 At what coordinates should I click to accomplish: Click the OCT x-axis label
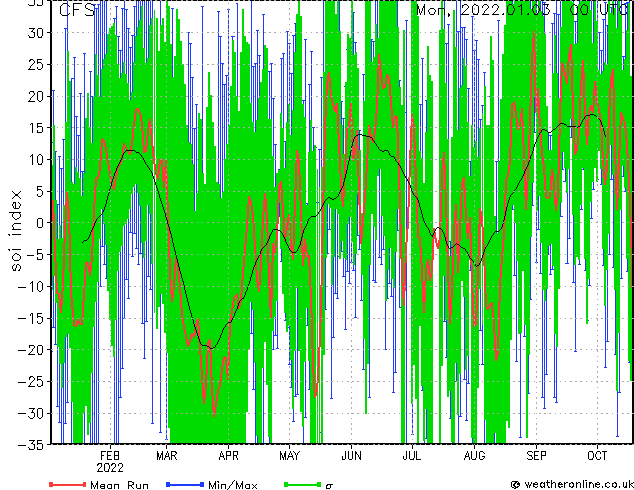pos(597,456)
